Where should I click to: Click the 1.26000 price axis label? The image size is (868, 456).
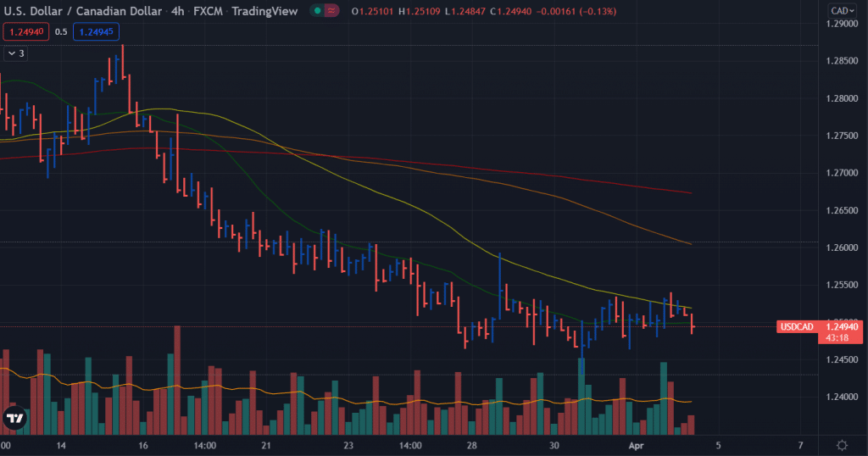[x=842, y=247]
